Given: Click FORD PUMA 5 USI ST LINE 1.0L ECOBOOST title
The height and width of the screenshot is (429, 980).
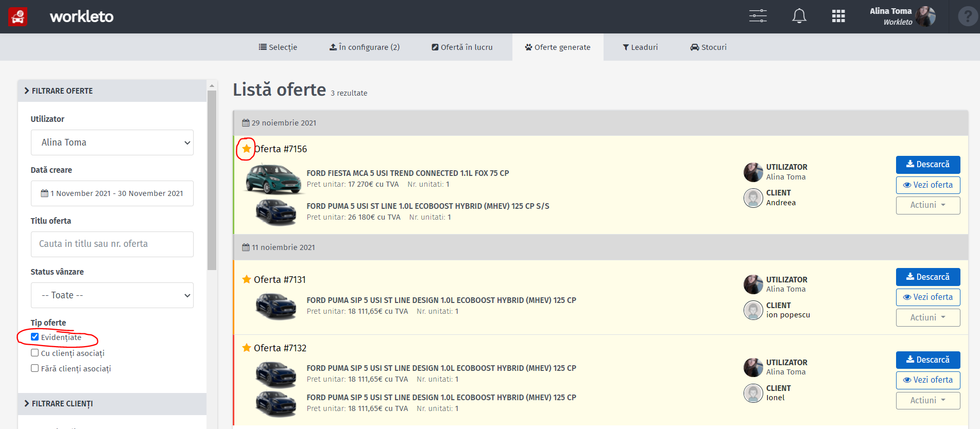Looking at the screenshot, I should (x=428, y=206).
